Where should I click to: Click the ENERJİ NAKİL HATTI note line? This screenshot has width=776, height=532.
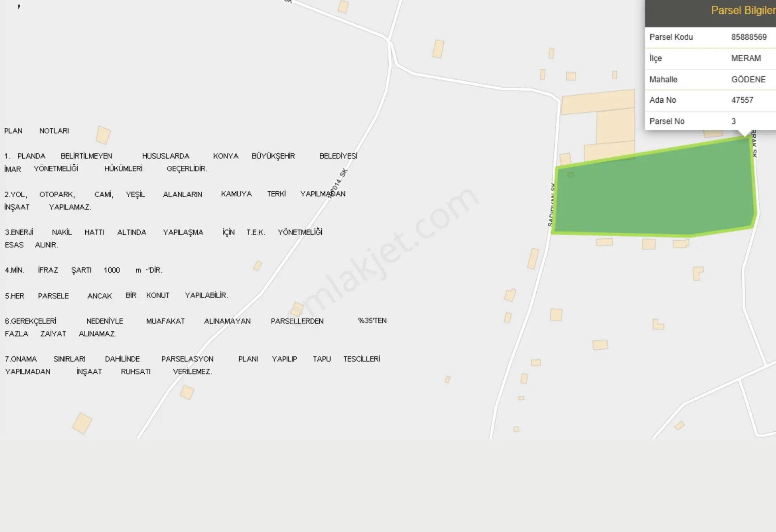pos(163,232)
